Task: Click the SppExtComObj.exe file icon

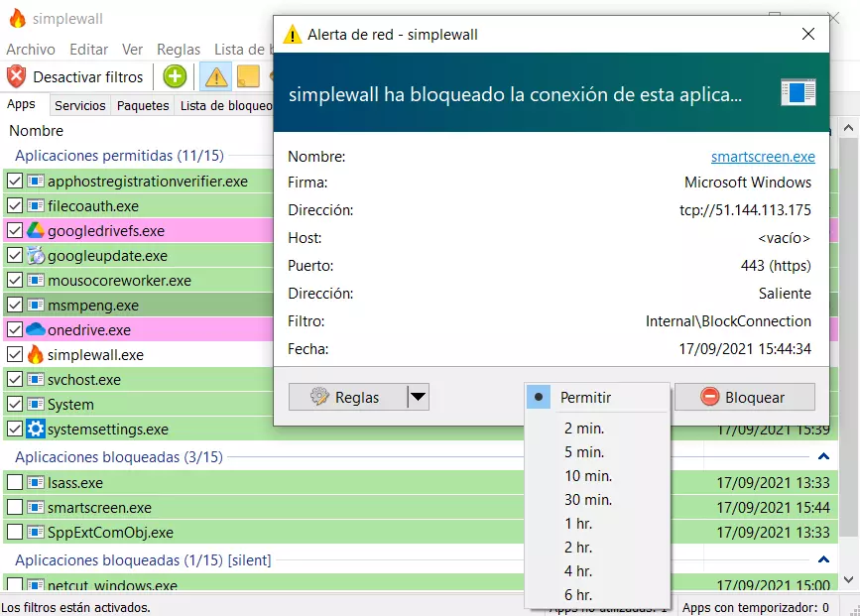Action: 36,532
